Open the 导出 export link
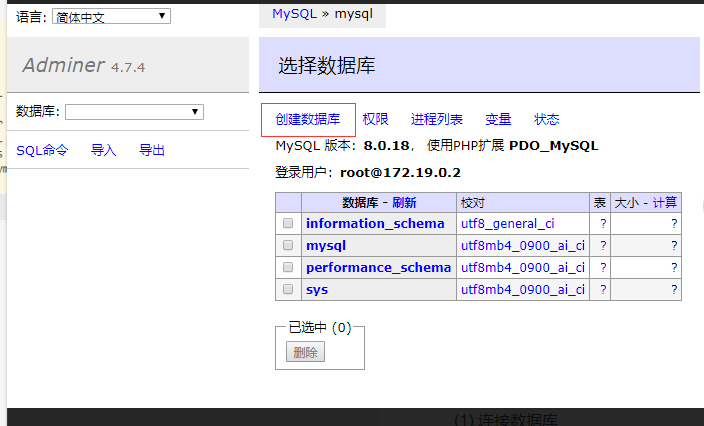704x426 pixels. point(152,150)
